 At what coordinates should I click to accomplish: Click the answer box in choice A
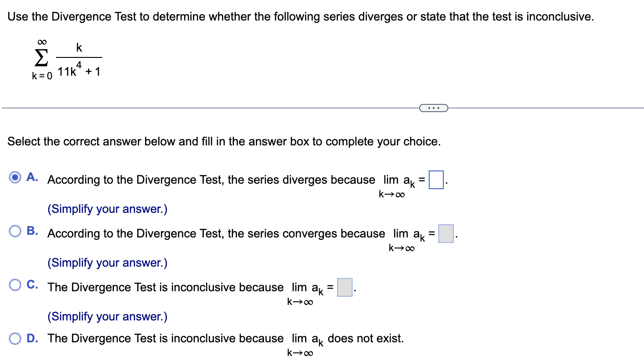(x=436, y=180)
